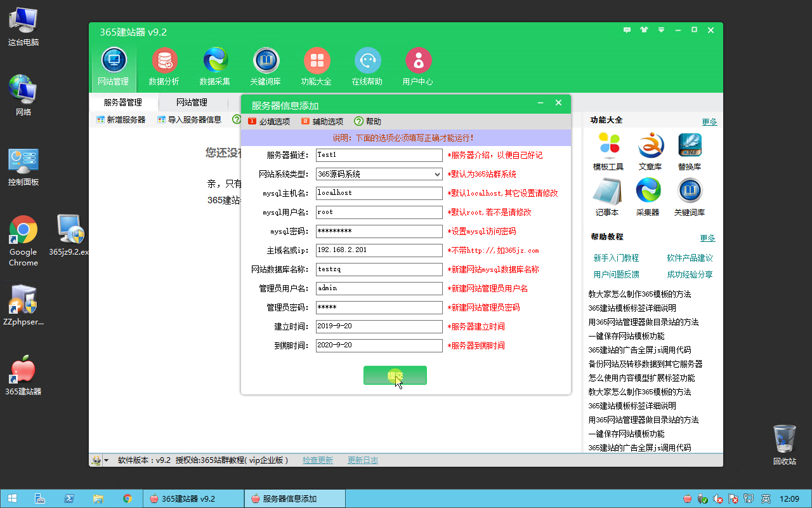
Task: Open 新手入门教程 link
Action: pos(616,258)
